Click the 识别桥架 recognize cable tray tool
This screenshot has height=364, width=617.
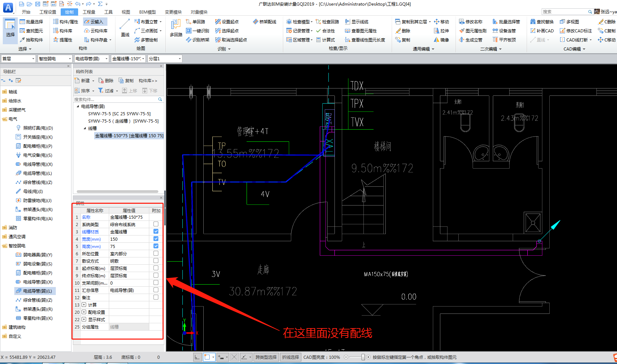pos(198,40)
